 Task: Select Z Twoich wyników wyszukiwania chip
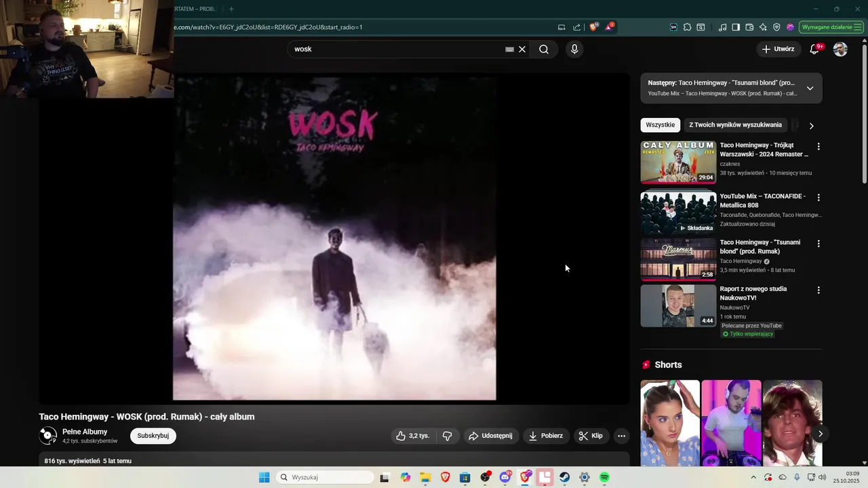[736, 125]
